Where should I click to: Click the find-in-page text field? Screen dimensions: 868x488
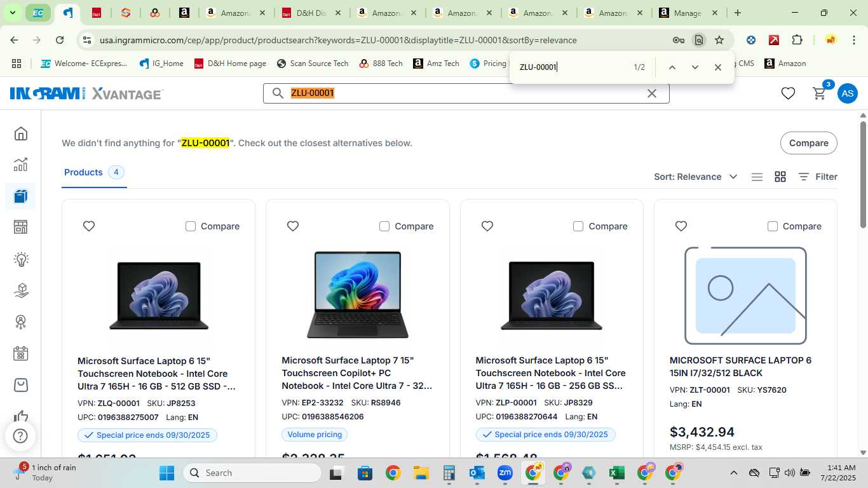(572, 67)
